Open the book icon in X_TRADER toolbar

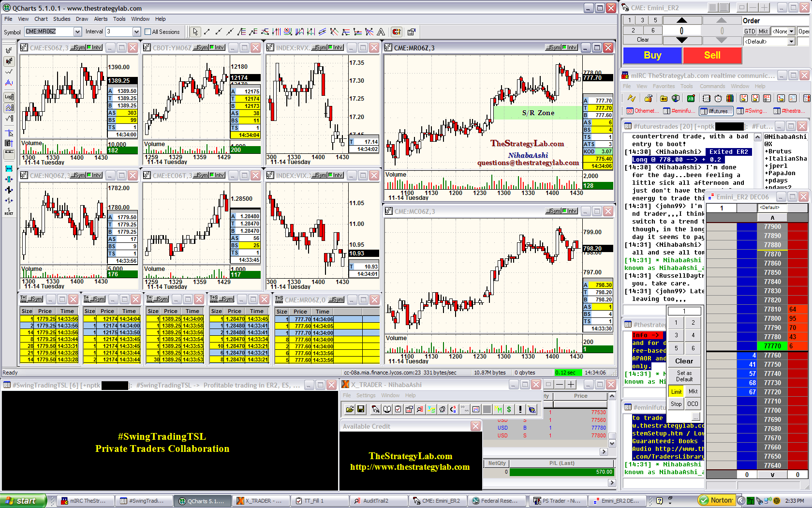(387, 409)
